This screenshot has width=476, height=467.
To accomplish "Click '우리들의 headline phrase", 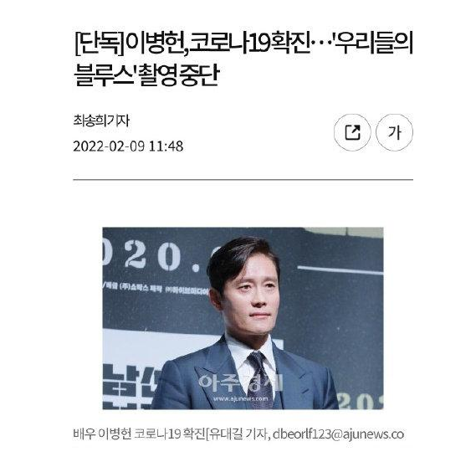I will (373, 44).
